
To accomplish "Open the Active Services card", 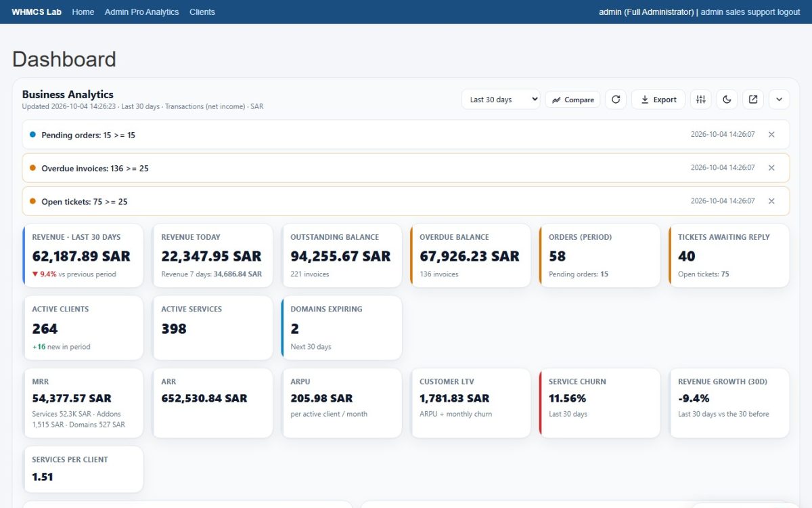I will pos(213,328).
